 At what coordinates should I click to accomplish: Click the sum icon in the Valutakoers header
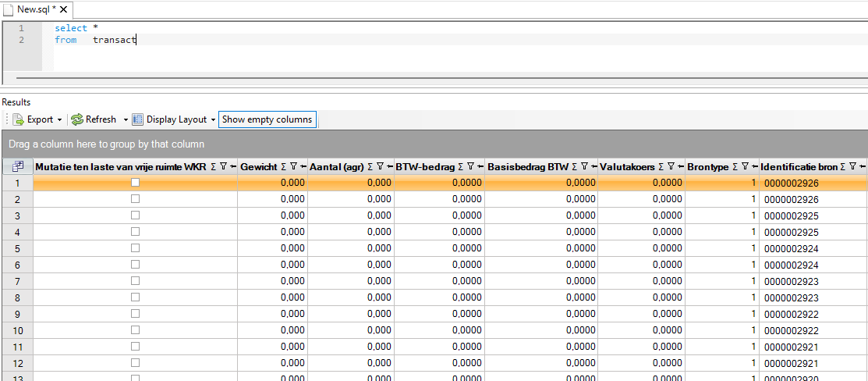(661, 166)
